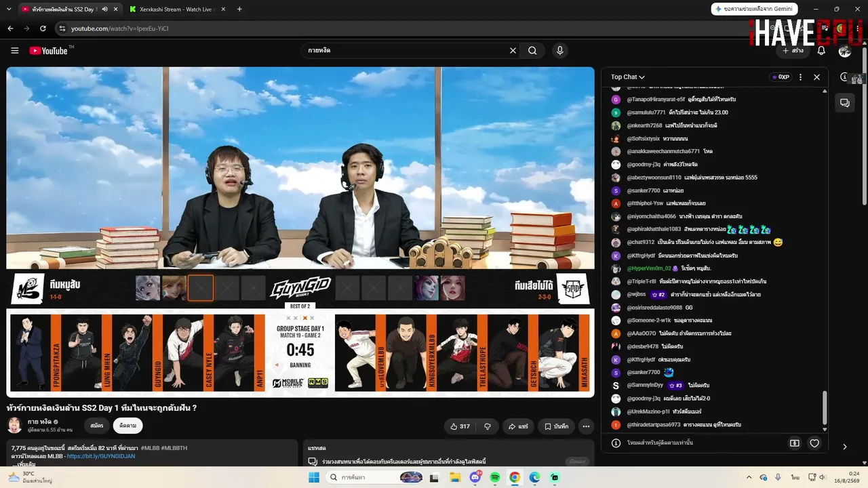Open File Explorer from the taskbar
868x488 pixels.
[x=455, y=478]
